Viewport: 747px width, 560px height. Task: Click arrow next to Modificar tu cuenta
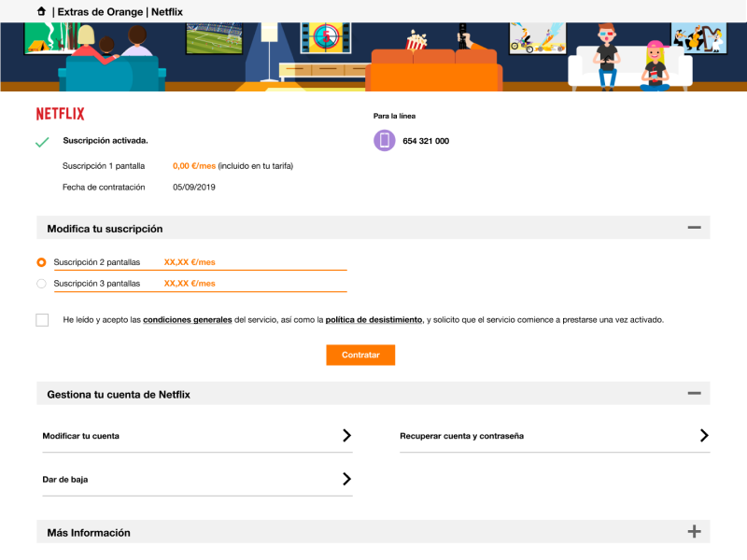tap(346, 436)
